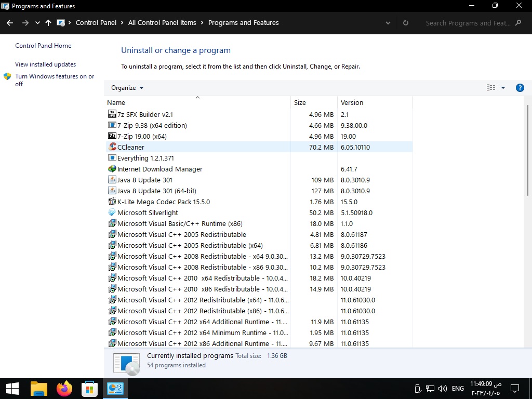Expand the chevron before Control Panel breadcrumb
532x399 pixels.
(70, 23)
